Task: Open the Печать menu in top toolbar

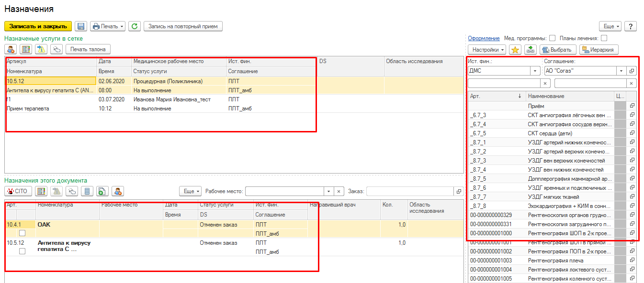Action: point(108,26)
